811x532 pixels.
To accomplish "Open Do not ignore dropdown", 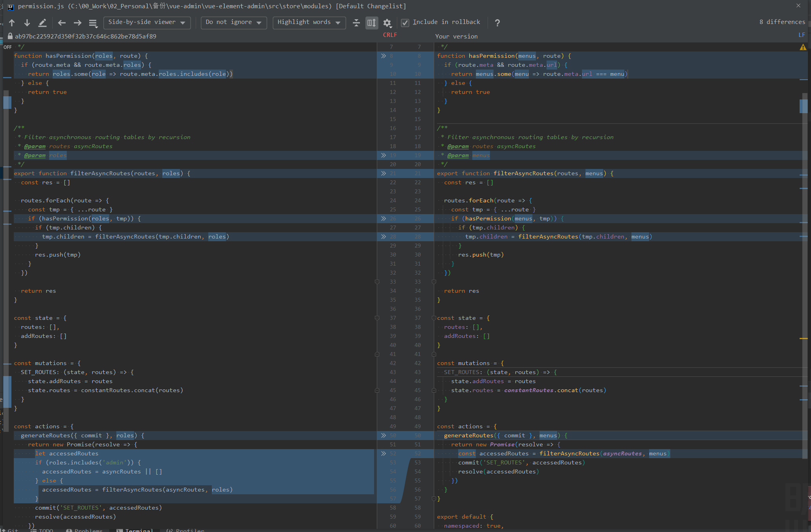I will pos(233,22).
